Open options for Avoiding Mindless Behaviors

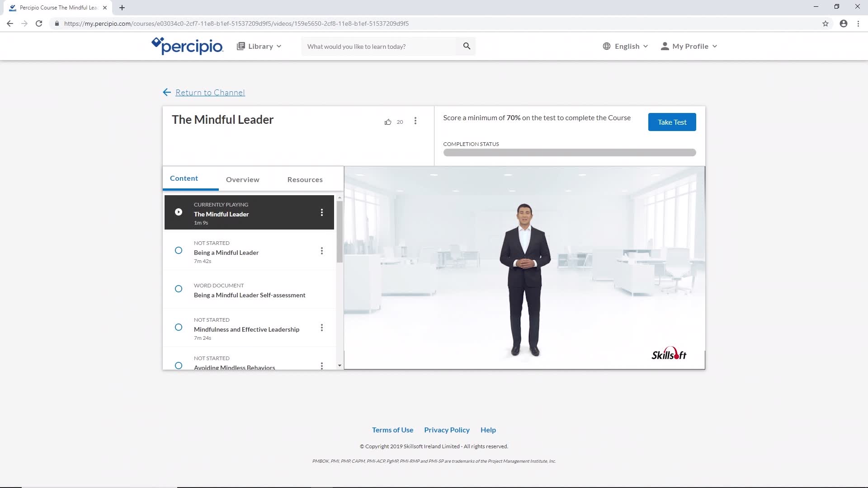point(322,366)
